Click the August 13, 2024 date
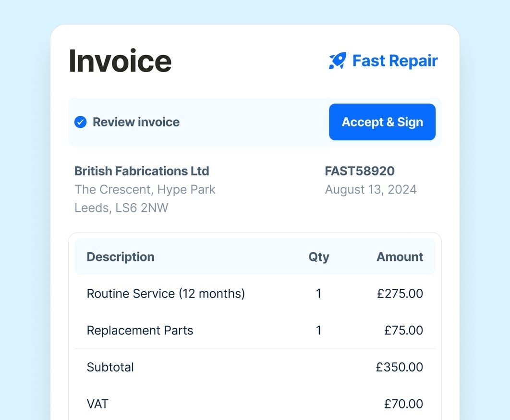Screen dimensions: 510x420 coord(371,189)
